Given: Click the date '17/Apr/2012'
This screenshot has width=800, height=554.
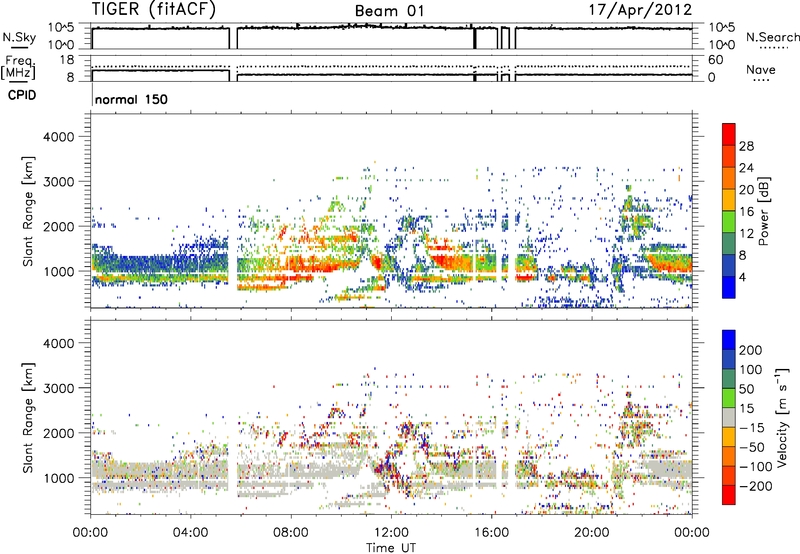Looking at the screenshot, I should pyautogui.click(x=640, y=10).
